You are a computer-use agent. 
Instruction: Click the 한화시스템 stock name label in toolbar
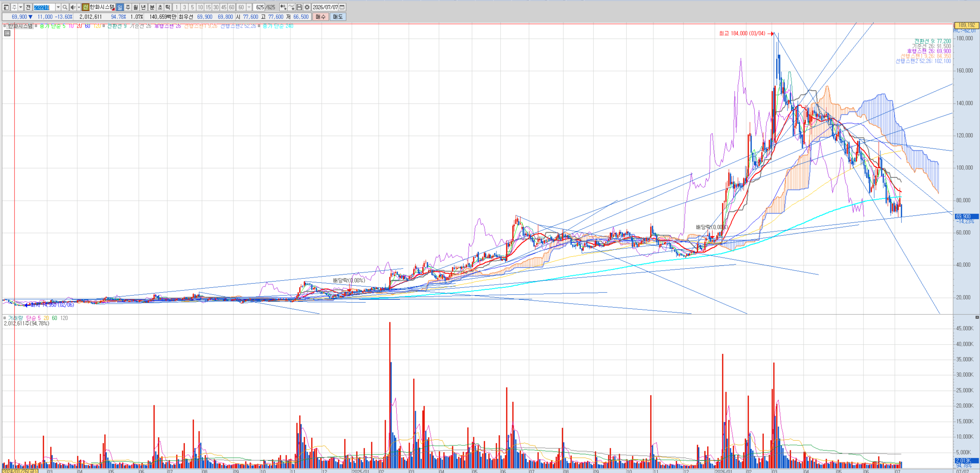coord(102,7)
